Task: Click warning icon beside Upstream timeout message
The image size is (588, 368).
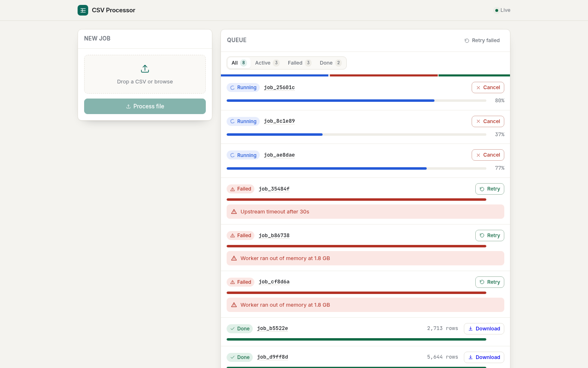Action: point(234,212)
